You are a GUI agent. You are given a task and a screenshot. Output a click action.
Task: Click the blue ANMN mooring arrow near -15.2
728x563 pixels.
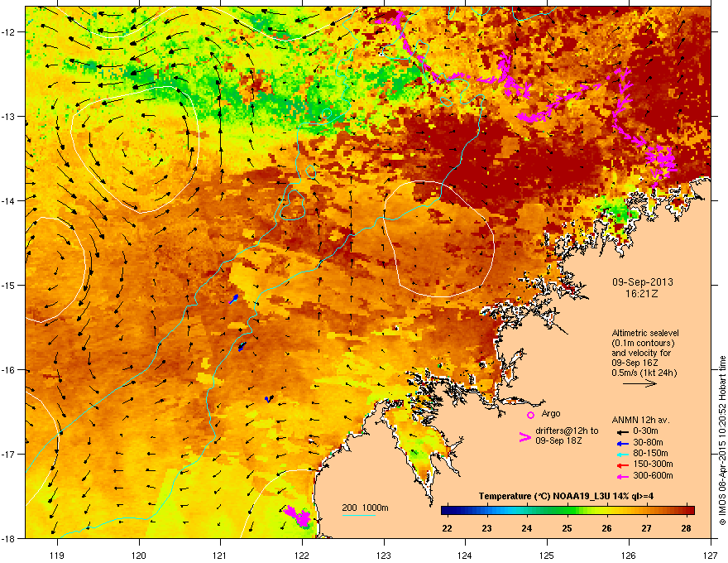pos(234,300)
